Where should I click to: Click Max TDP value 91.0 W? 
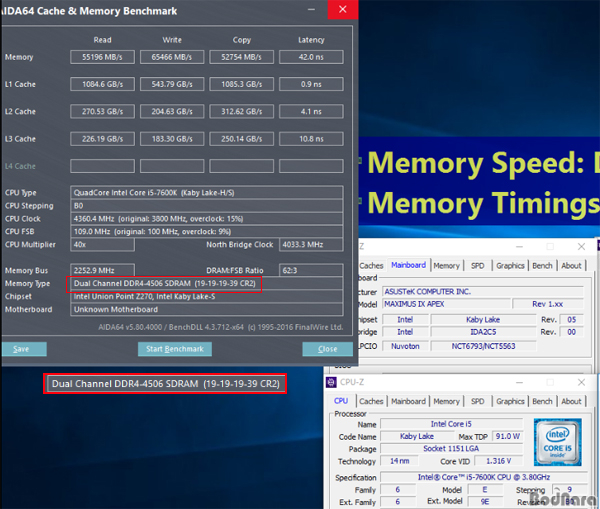[x=507, y=436]
